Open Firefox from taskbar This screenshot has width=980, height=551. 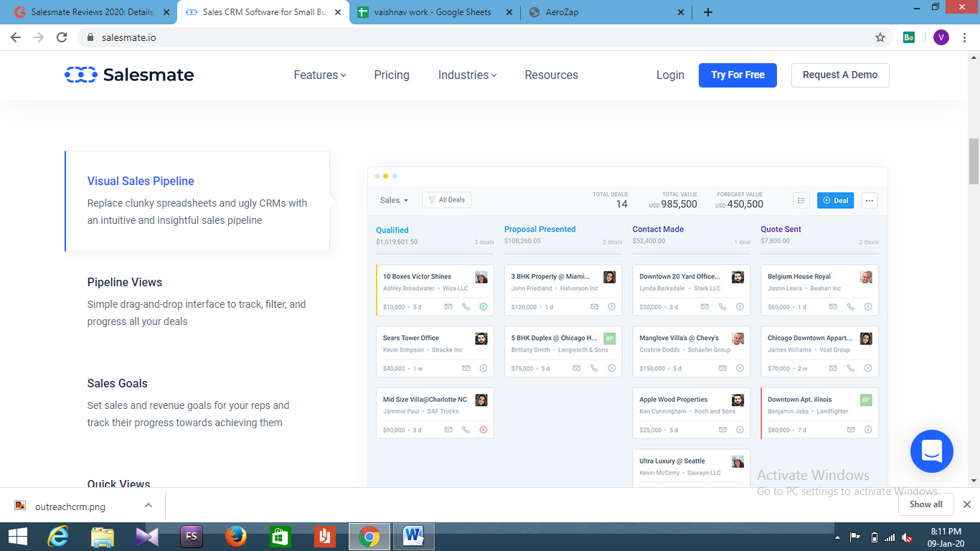(235, 537)
